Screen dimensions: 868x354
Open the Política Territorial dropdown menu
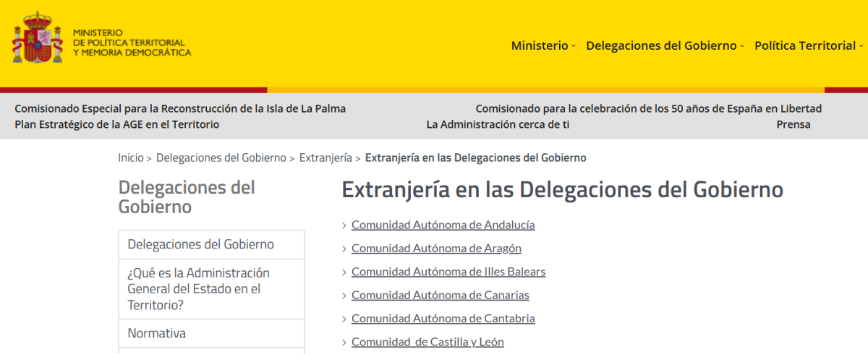tap(809, 46)
